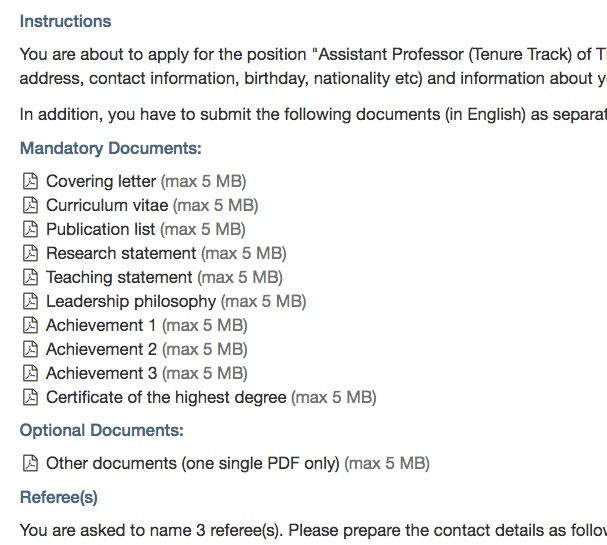This screenshot has width=607, height=545.
Task: Click the Instructions heading
Action: pyautogui.click(x=65, y=21)
